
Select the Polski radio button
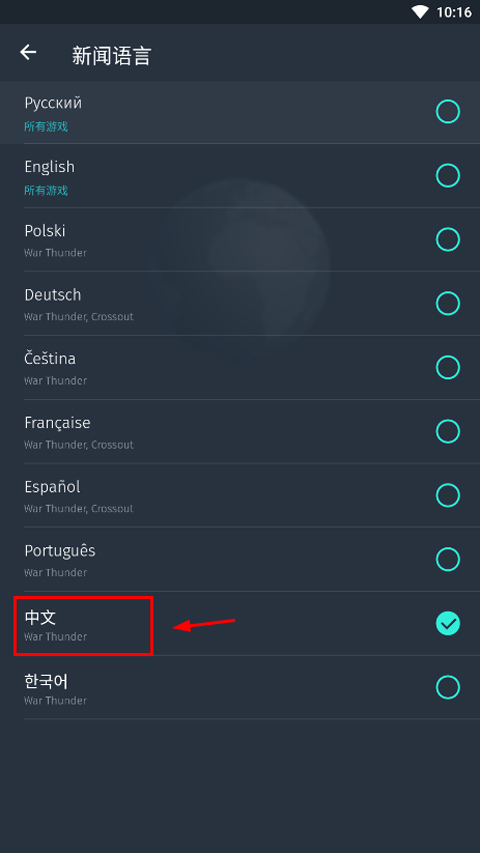point(448,239)
